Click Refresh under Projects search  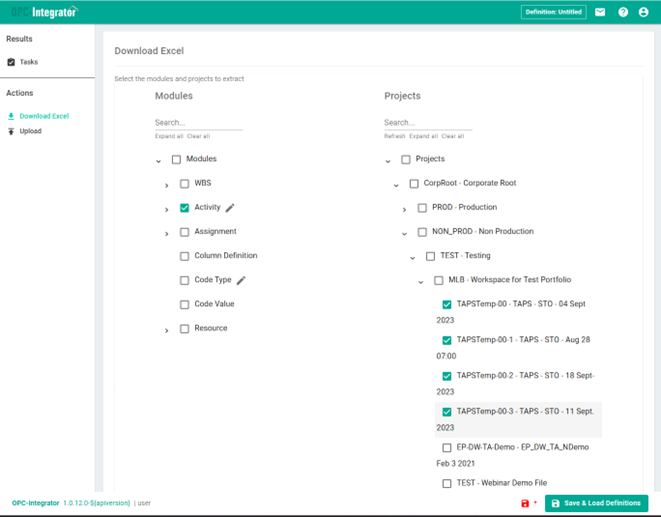coord(395,136)
